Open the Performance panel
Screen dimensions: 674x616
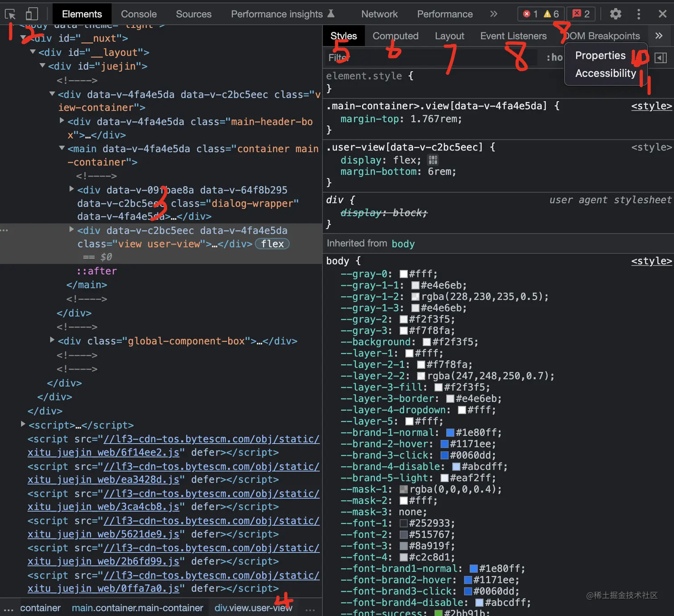click(445, 14)
